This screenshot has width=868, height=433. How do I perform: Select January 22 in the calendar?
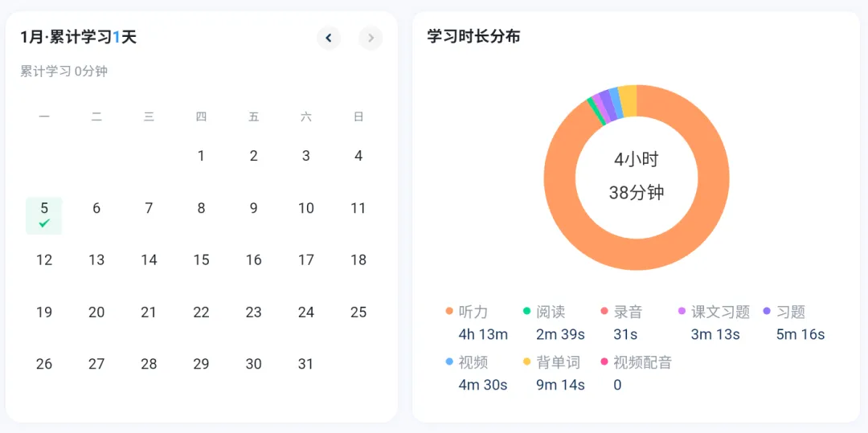201,312
